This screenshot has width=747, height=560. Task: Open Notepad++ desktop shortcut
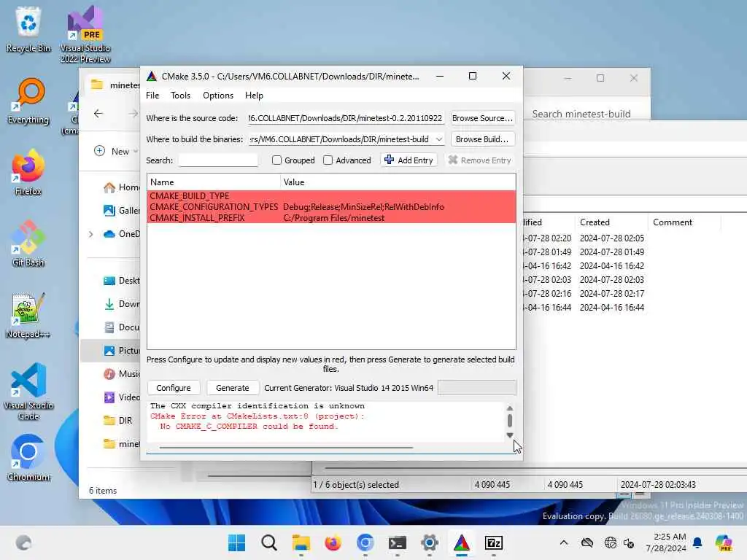[28, 315]
